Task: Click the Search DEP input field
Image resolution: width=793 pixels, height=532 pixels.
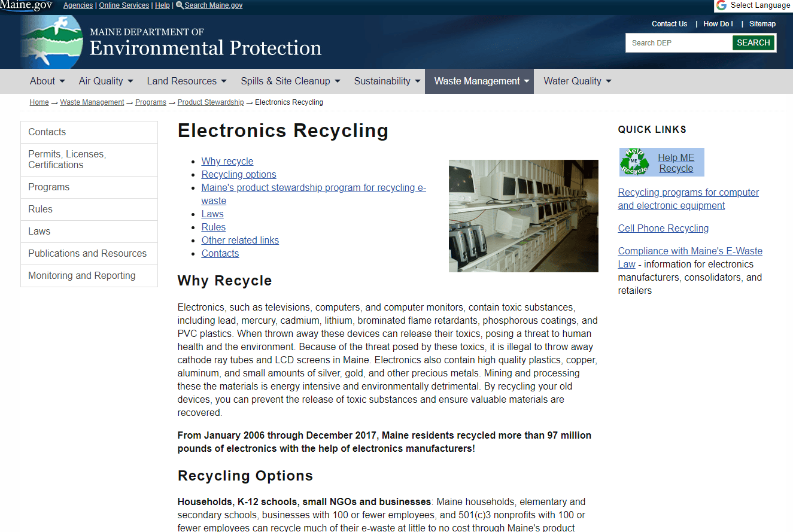Action: [x=679, y=43]
